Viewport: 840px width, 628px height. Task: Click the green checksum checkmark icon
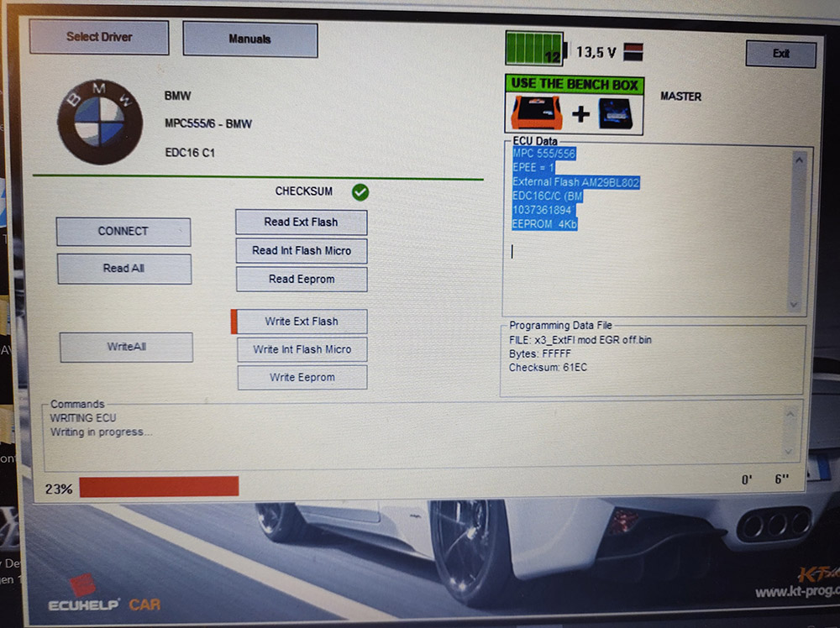(360, 191)
